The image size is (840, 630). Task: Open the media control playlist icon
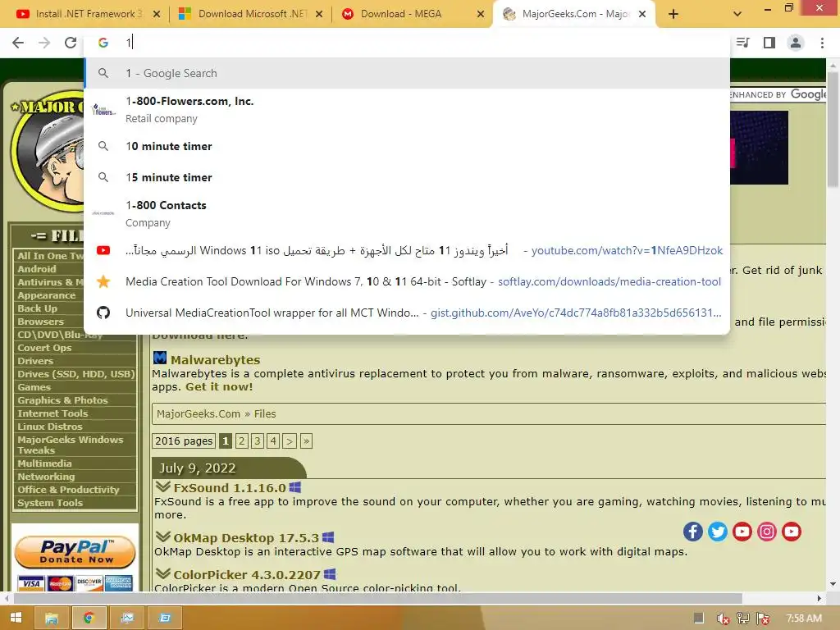tap(742, 43)
